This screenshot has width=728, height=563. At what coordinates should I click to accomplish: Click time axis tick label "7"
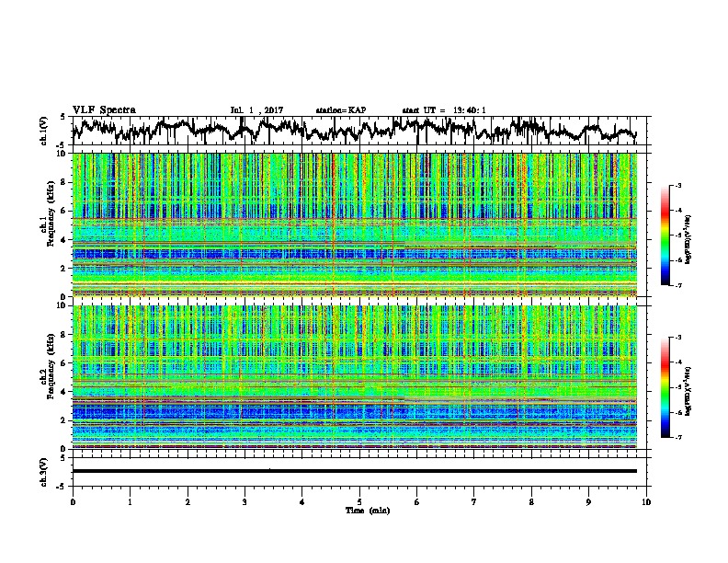click(x=474, y=502)
